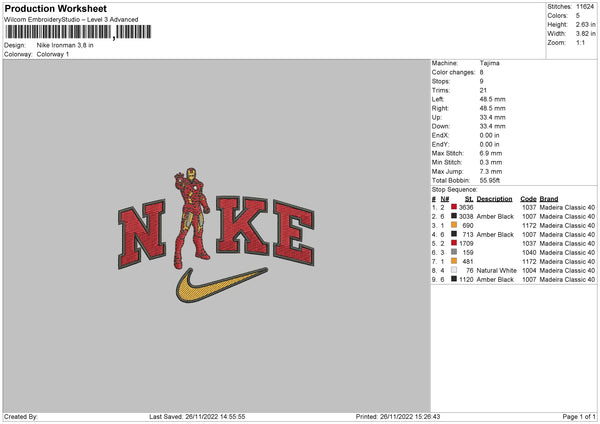Click the 'Printed: 26/11/2022 15:26:43' footer text
The width and height of the screenshot is (600, 424).
pyautogui.click(x=398, y=416)
